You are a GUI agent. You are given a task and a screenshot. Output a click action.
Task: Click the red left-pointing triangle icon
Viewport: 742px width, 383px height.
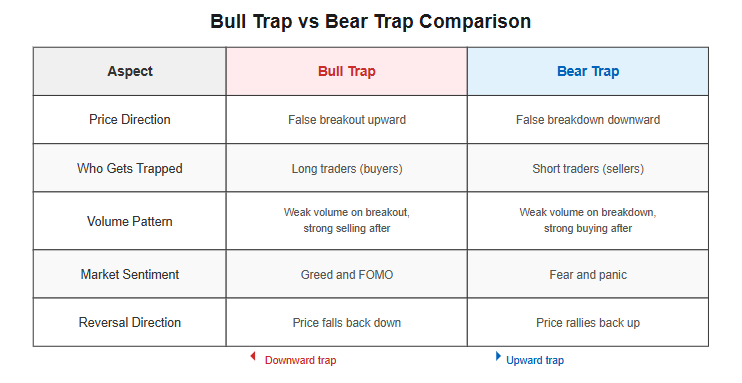[x=253, y=356]
